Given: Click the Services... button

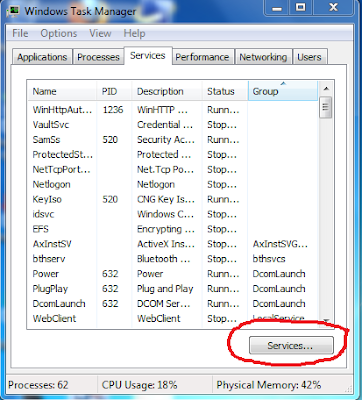Looking at the screenshot, I should pyautogui.click(x=291, y=346).
